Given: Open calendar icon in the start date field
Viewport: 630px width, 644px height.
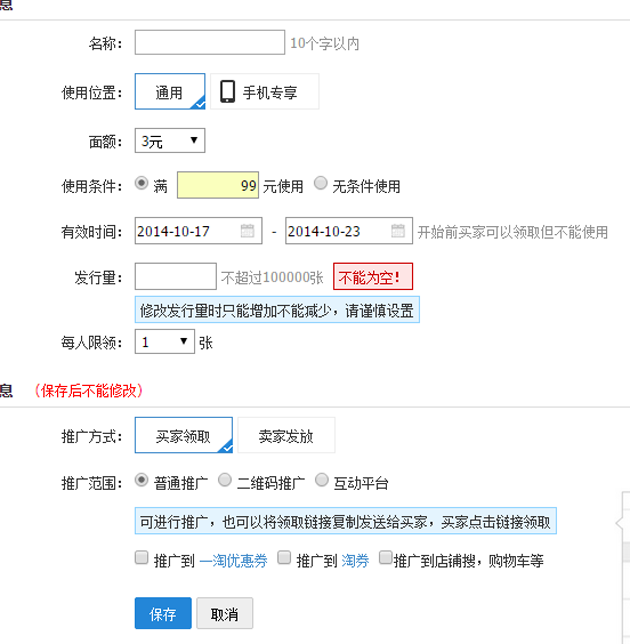Looking at the screenshot, I should [x=247, y=231].
